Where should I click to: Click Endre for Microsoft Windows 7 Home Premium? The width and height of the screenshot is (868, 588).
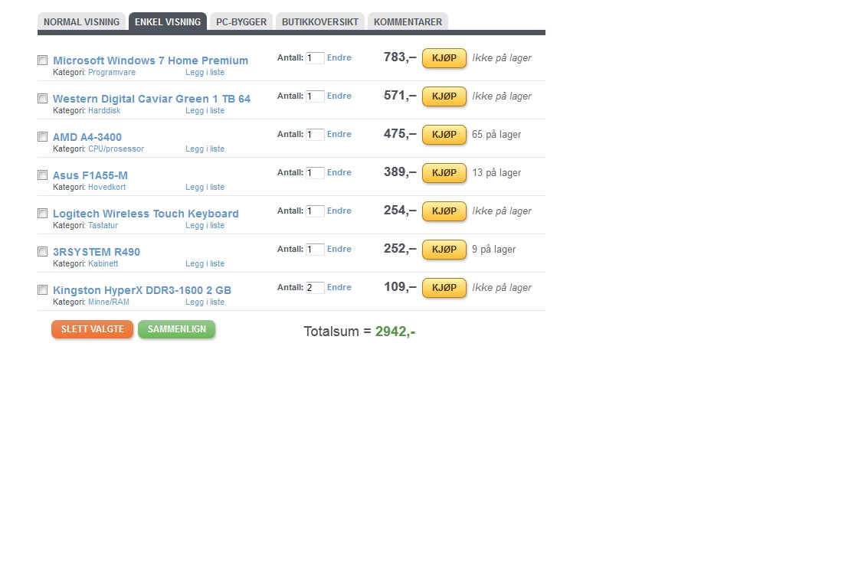(x=339, y=57)
